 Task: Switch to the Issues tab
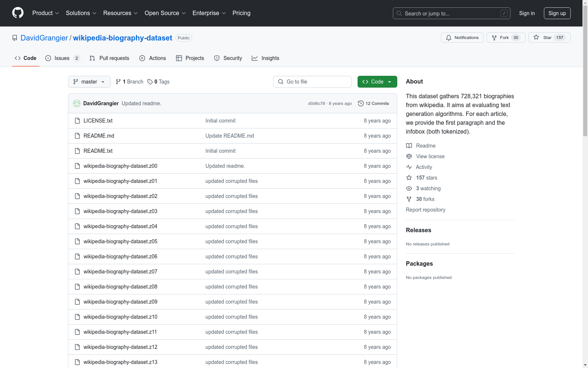click(x=62, y=58)
